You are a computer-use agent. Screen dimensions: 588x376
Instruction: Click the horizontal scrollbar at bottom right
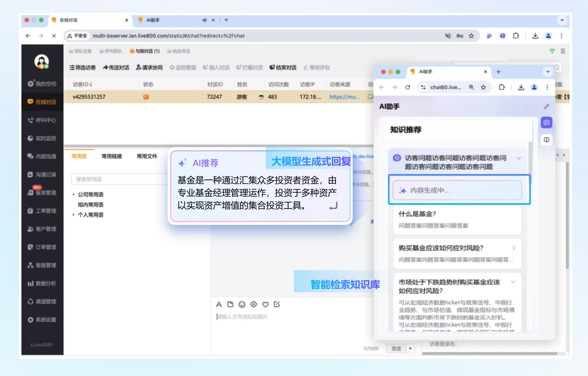pyautogui.click(x=490, y=353)
